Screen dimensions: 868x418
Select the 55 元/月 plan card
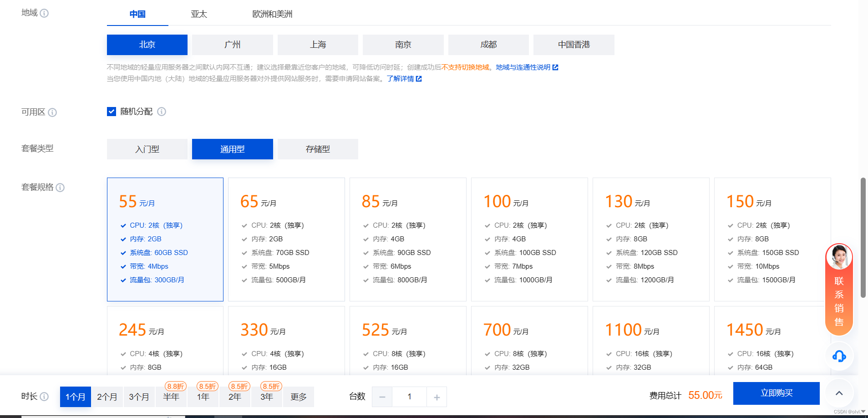pos(165,240)
